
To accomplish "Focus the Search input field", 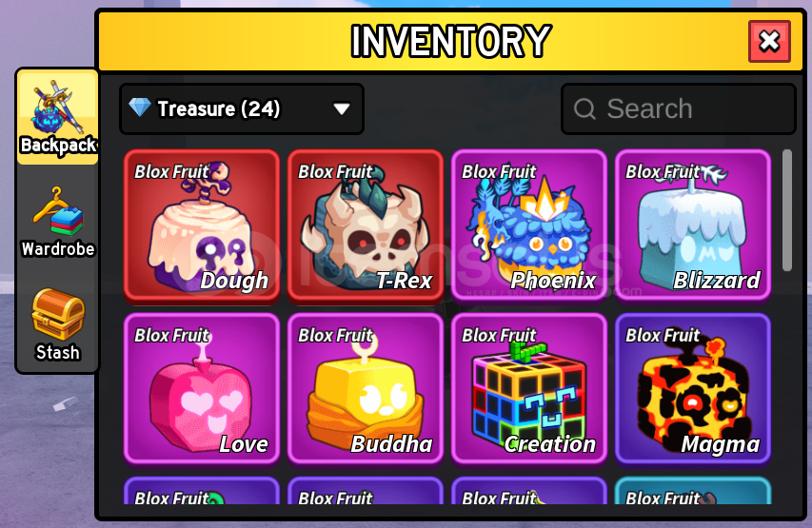I will click(x=679, y=108).
